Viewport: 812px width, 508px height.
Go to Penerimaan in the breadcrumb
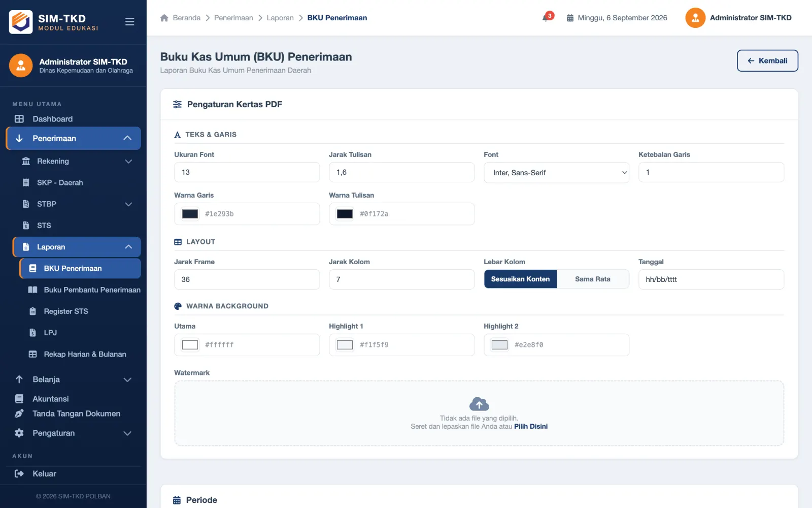tap(233, 18)
